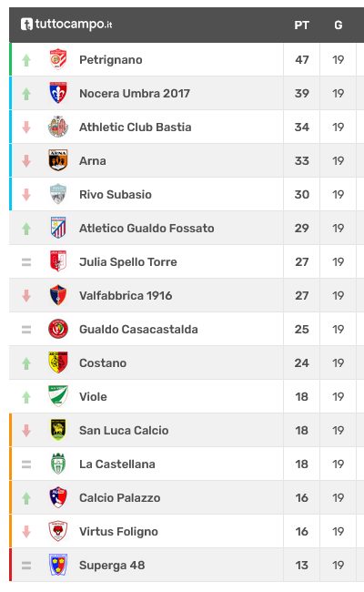
Task: Open the San Luca Calcio crest
Action: (x=58, y=430)
